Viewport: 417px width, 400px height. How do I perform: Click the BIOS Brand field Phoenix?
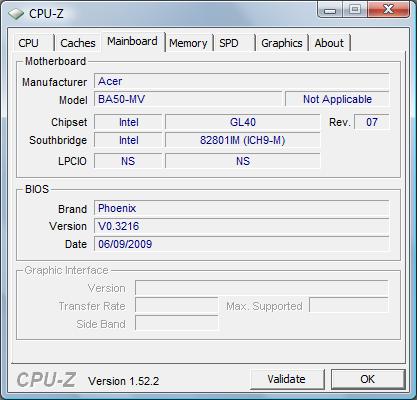(x=241, y=208)
